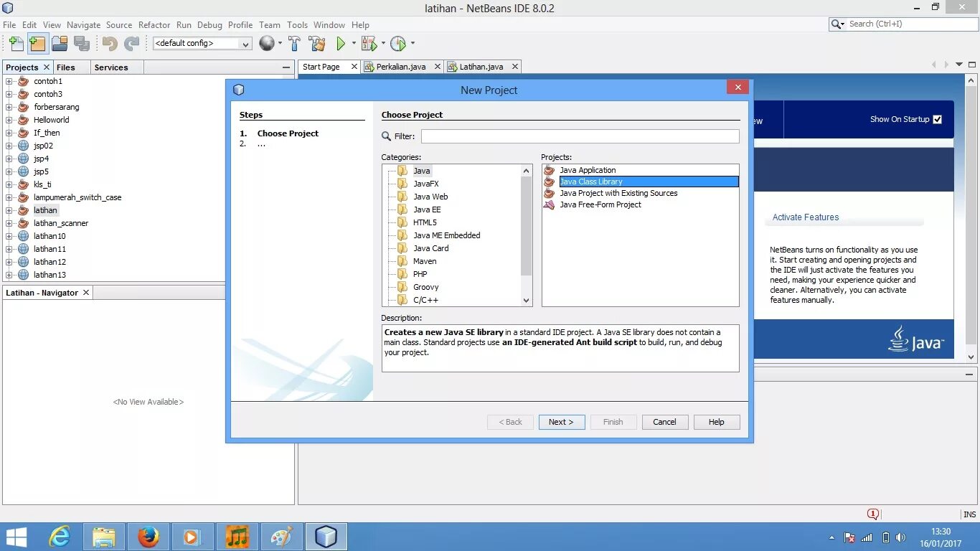The image size is (980, 551).
Task: Open Internet Explorer from taskbar
Action: pyautogui.click(x=59, y=537)
